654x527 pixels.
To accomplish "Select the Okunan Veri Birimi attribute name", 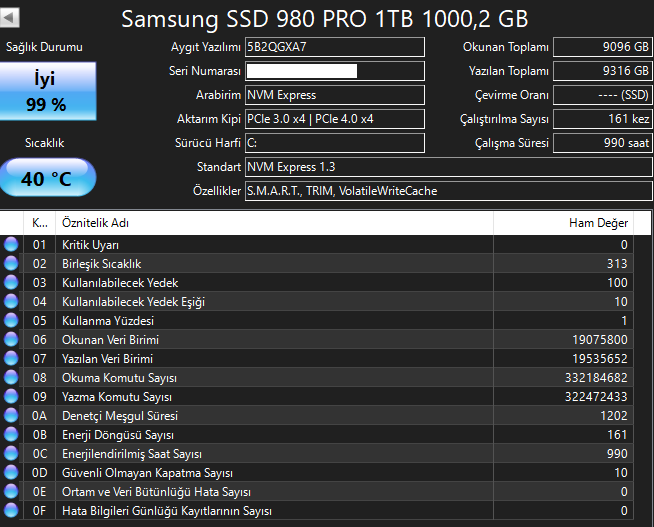I will click(111, 340).
